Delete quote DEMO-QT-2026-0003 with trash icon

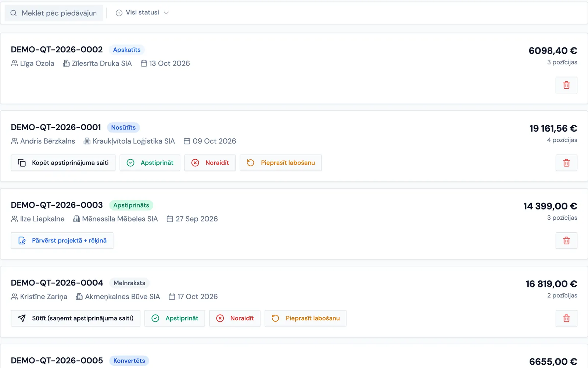[566, 240]
